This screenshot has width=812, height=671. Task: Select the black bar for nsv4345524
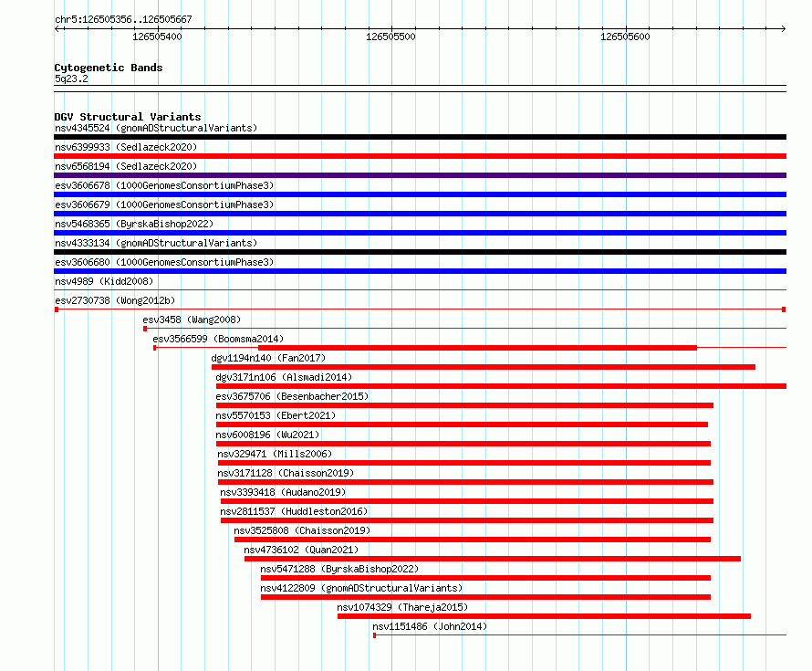pos(420,137)
